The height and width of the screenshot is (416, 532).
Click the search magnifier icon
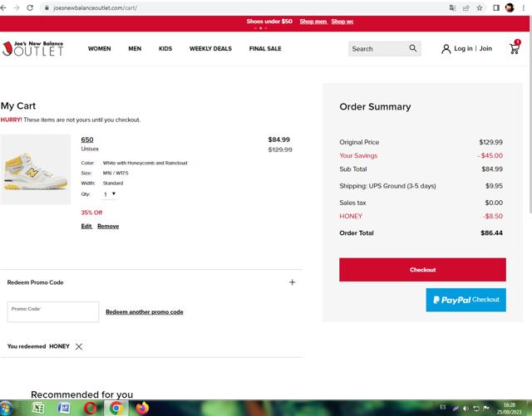(x=412, y=48)
